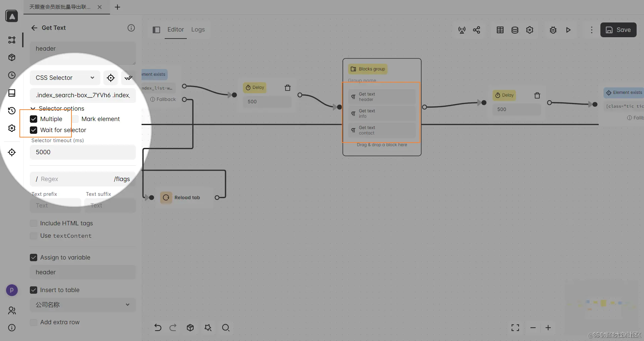Image resolution: width=644 pixels, height=341 pixels.
Task: Enable the Mark element checkbox
Action: [x=75, y=119]
